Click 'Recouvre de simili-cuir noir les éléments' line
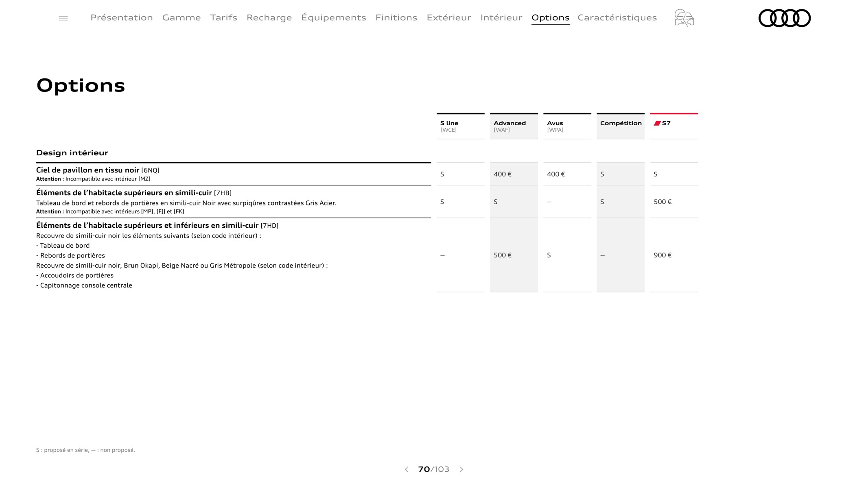This screenshot has height=488, width=868. tap(149, 236)
